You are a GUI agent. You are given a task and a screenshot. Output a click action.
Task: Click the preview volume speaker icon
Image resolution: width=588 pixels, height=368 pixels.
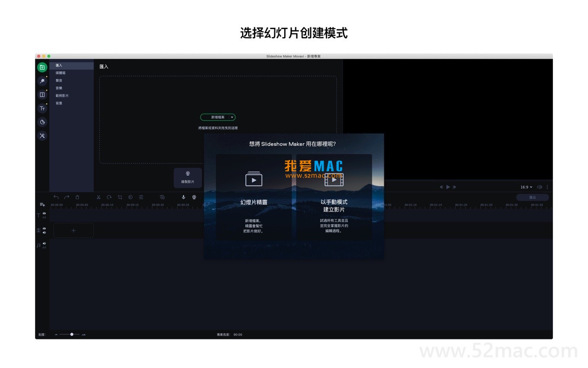(x=539, y=187)
